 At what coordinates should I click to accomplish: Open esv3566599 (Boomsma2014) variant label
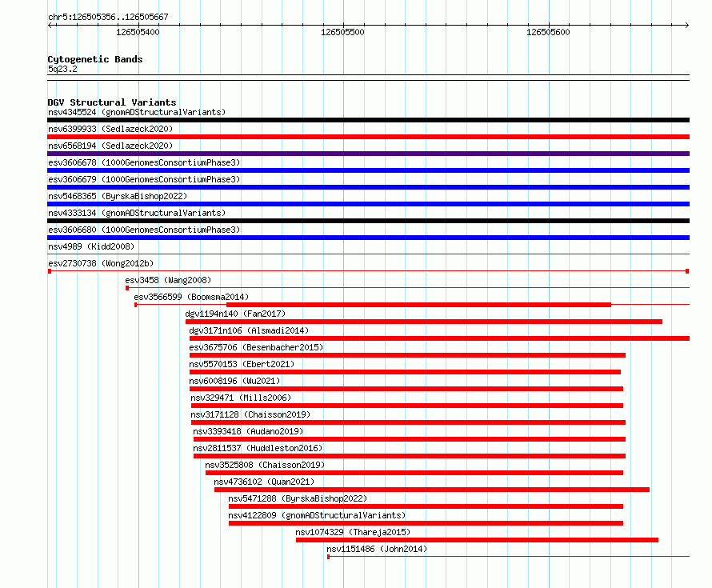coord(191,297)
